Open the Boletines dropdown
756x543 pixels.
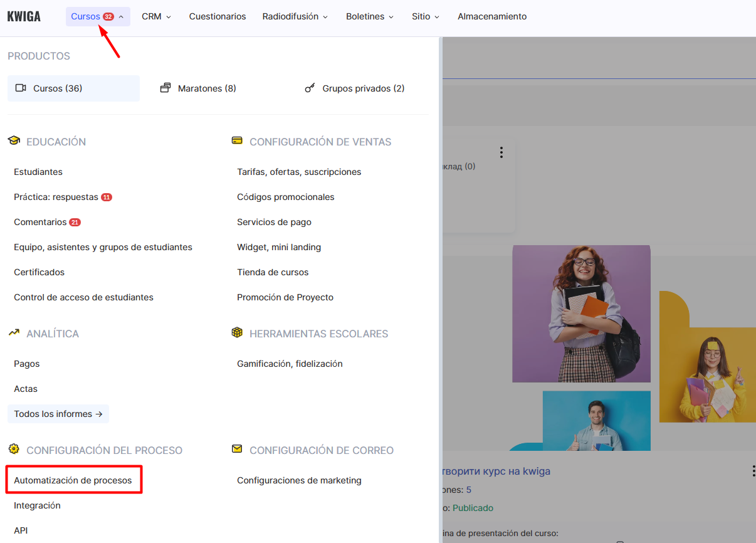coord(370,17)
